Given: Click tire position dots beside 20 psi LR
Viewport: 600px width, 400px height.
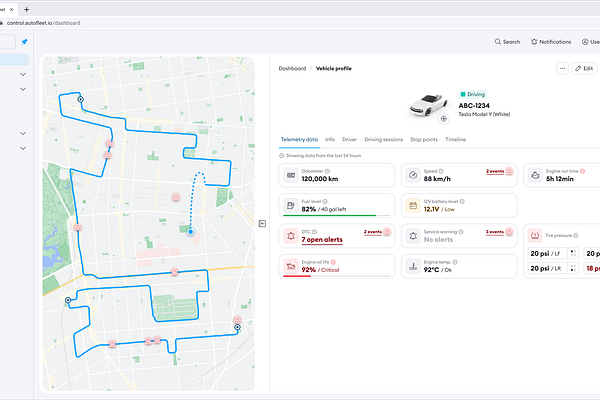Looking at the screenshot, I should 573,268.
